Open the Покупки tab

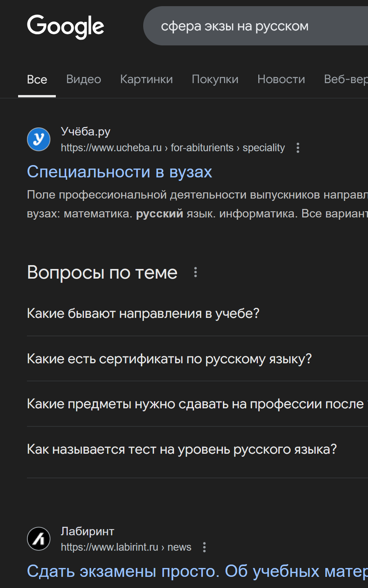[215, 79]
